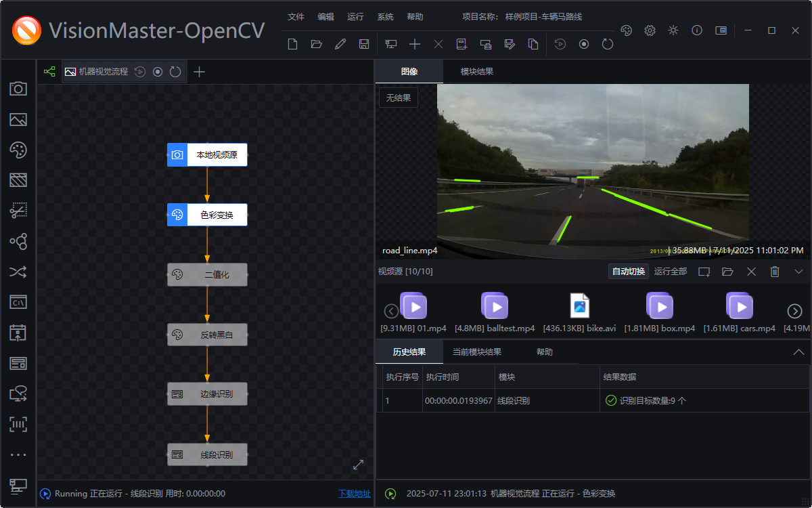
Task: Select the barcode recognition tool in sidebar
Action: click(18, 424)
